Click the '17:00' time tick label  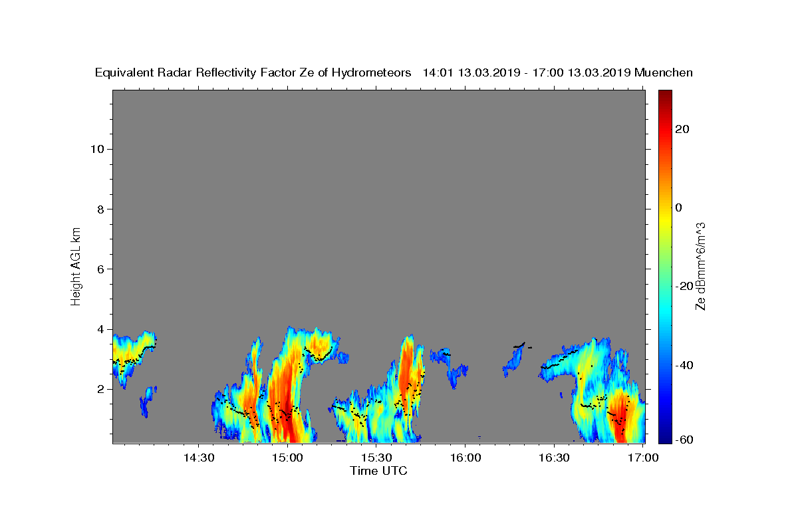tap(642, 458)
